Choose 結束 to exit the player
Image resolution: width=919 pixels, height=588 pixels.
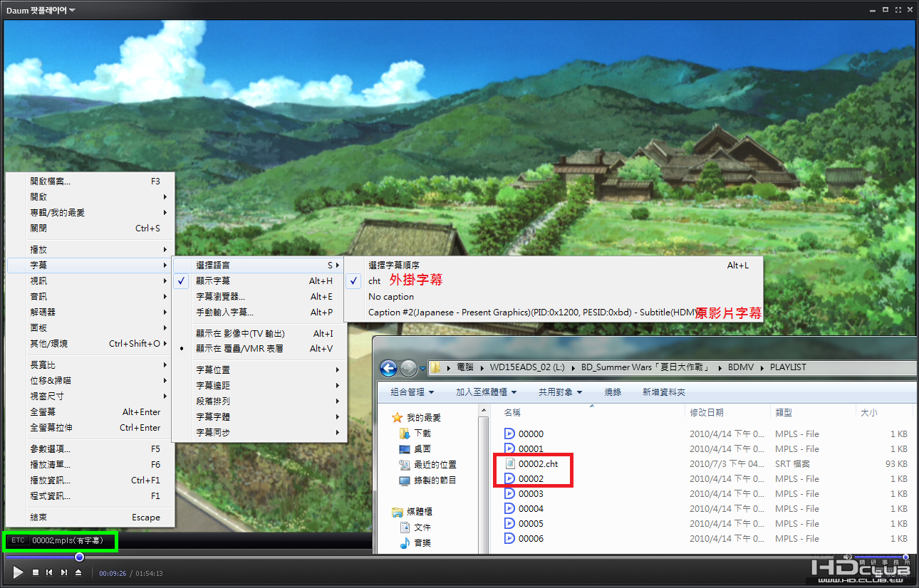point(90,517)
